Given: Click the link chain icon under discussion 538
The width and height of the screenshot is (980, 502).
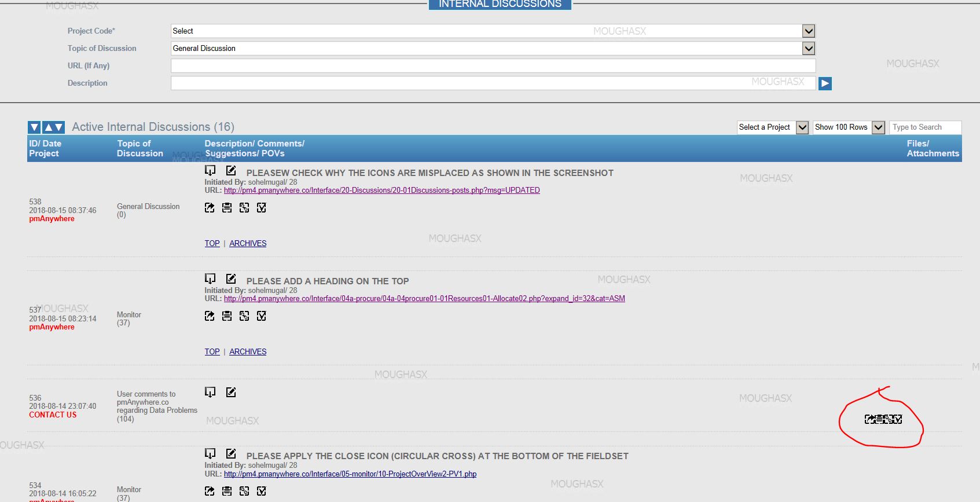Looking at the screenshot, I should click(x=244, y=208).
